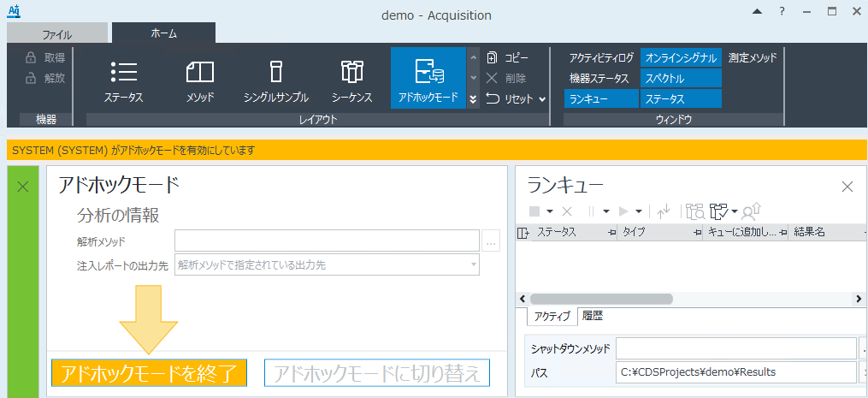
Task: Click アドホックモードを終了 button
Action: click(149, 373)
